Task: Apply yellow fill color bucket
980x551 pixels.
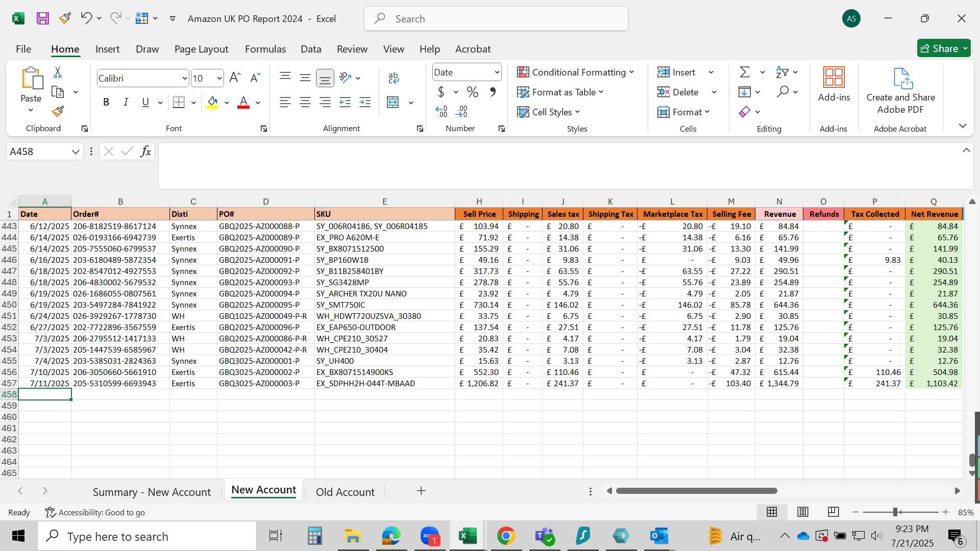Action: pyautogui.click(x=213, y=103)
